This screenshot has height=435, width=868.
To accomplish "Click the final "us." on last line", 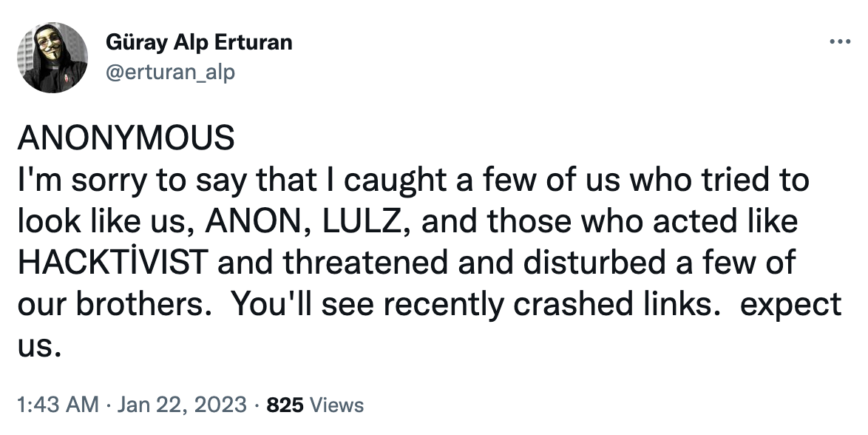I will [38, 347].
